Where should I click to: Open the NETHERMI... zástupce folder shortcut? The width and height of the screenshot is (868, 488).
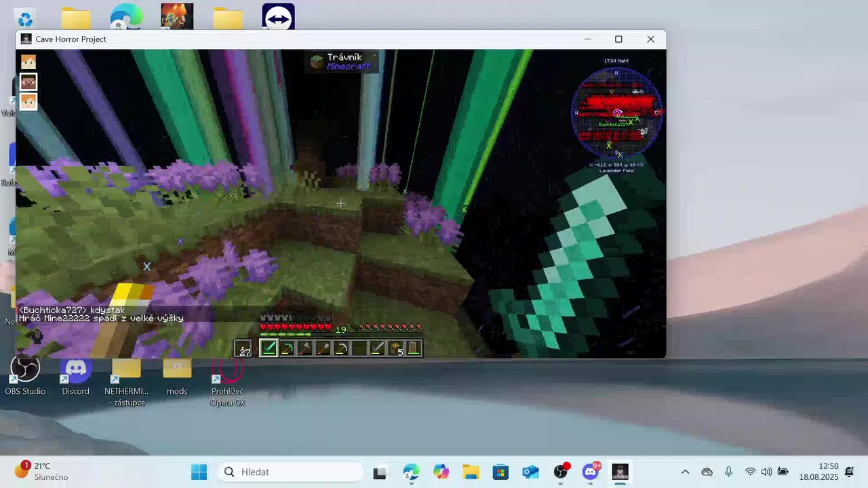[x=126, y=383]
